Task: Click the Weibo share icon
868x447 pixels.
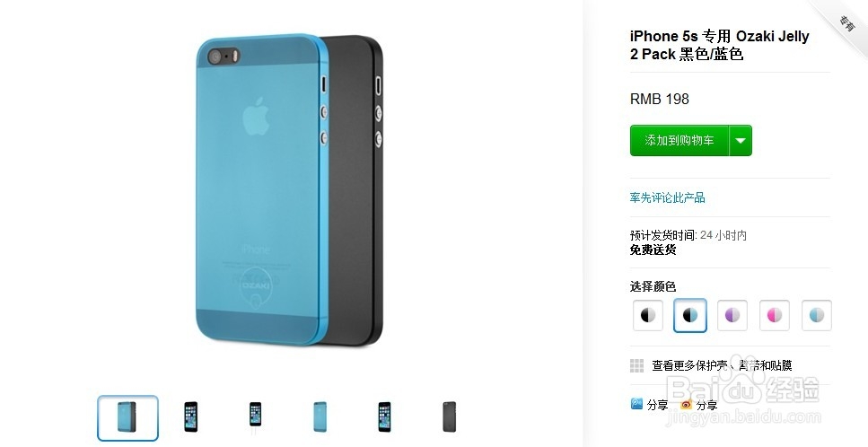Action: (687, 405)
